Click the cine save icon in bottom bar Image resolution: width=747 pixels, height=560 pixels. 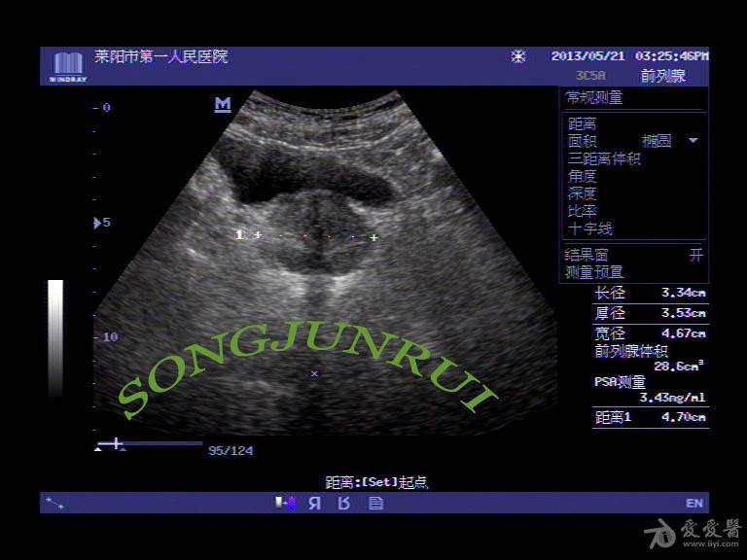285,503
